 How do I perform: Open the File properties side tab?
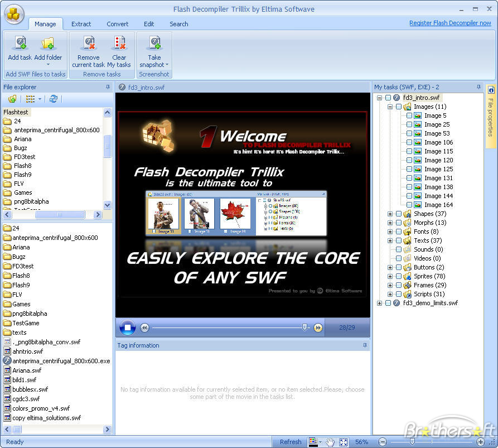[x=491, y=116]
